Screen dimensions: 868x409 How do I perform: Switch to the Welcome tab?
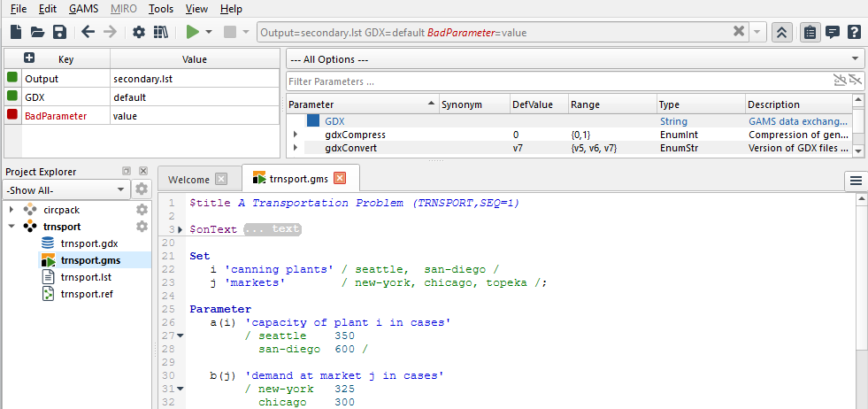point(189,179)
